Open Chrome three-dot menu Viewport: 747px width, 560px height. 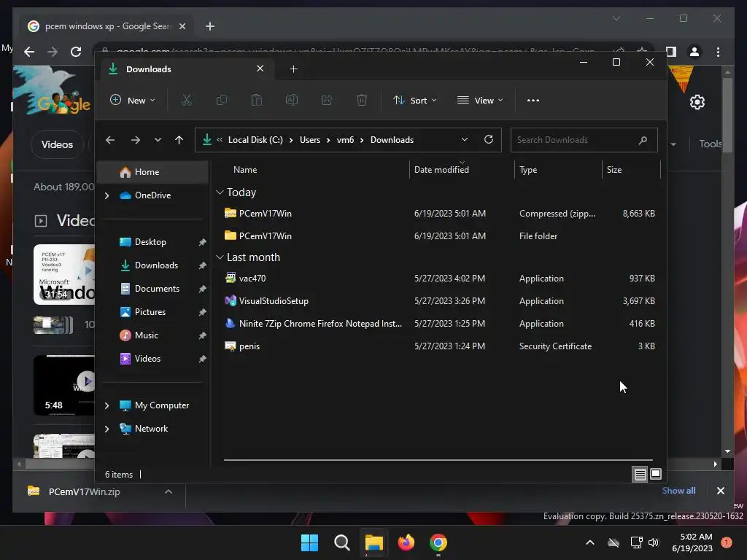pyautogui.click(x=718, y=52)
